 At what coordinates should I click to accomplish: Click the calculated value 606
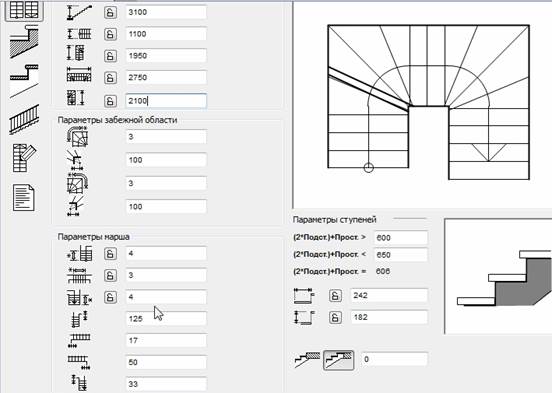click(x=383, y=272)
